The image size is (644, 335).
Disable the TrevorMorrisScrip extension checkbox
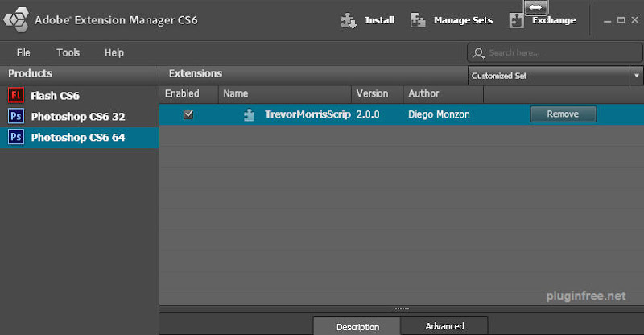tap(188, 114)
